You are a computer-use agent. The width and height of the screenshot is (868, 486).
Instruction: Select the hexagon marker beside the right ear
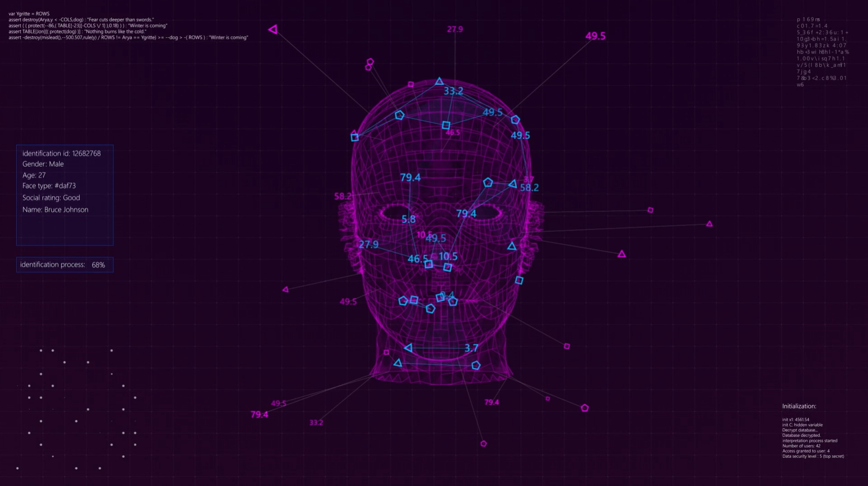coord(515,120)
